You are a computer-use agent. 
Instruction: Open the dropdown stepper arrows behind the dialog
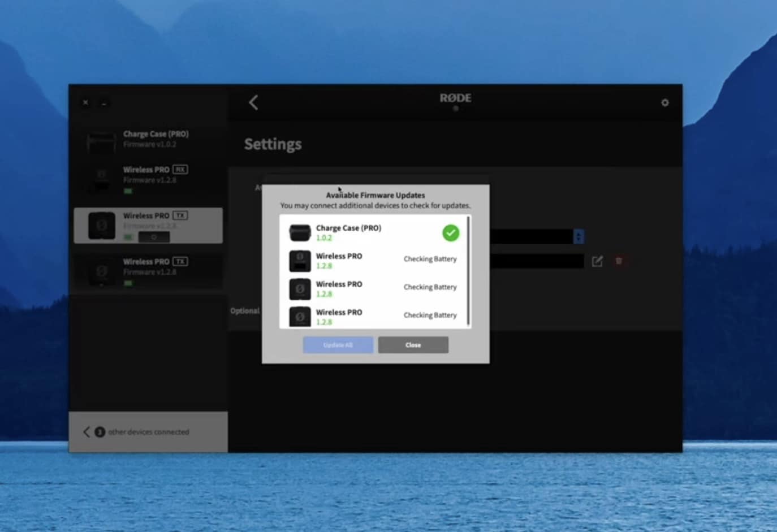(578, 236)
